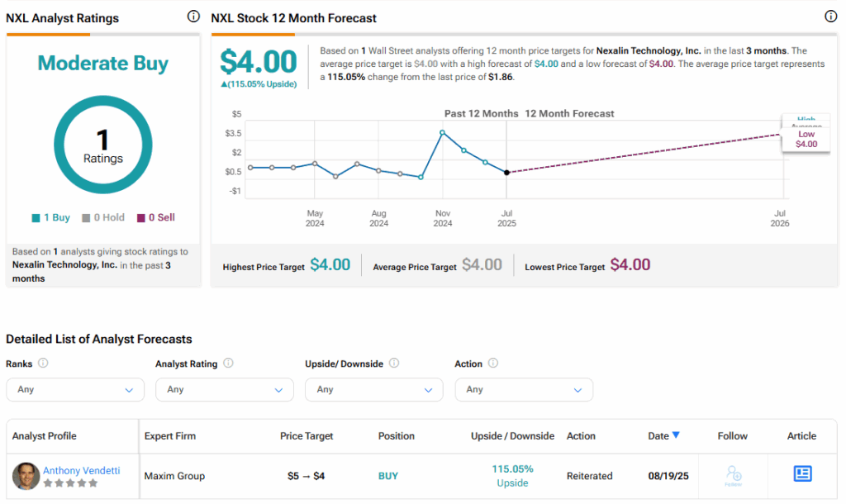The width and height of the screenshot is (846, 504).
Task: Open the Upside/Downside filter dropdown
Action: pyautogui.click(x=374, y=389)
